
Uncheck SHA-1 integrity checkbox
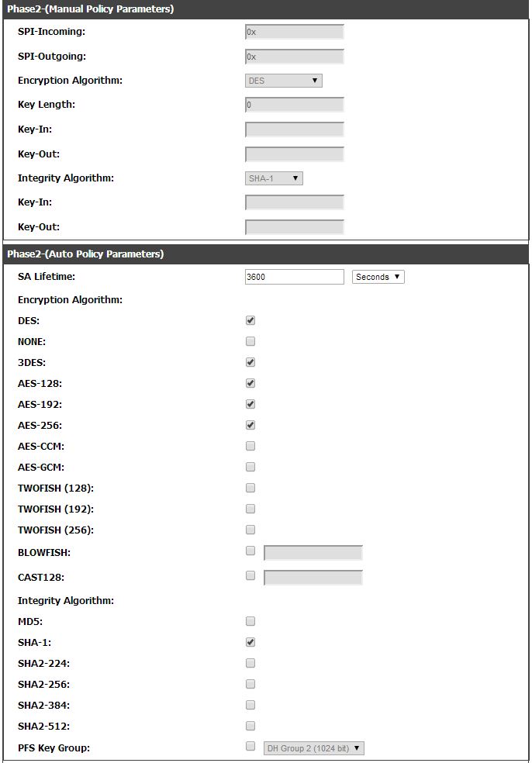point(250,642)
